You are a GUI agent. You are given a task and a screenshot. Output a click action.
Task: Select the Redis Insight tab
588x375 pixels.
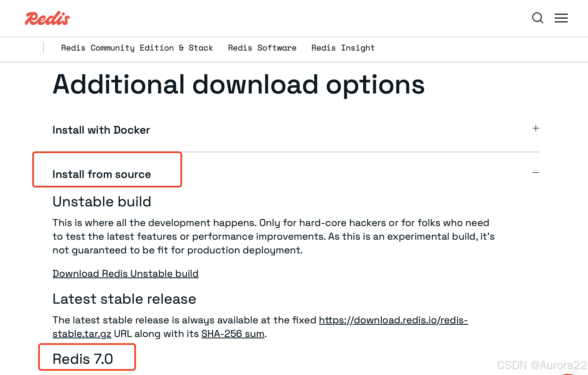[343, 48]
